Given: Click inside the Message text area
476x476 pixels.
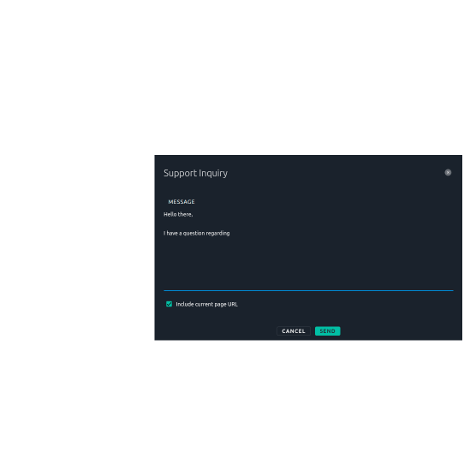Looking at the screenshot, I should [308, 249].
